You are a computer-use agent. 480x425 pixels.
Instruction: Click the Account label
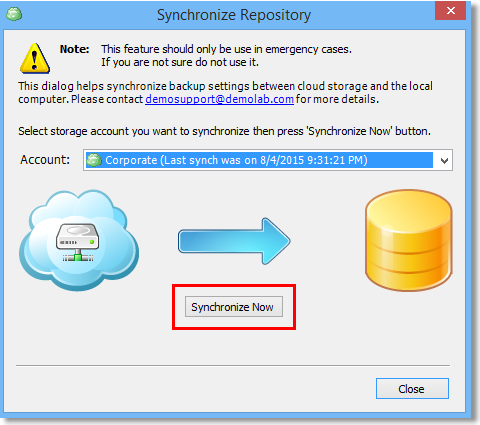click(45, 159)
